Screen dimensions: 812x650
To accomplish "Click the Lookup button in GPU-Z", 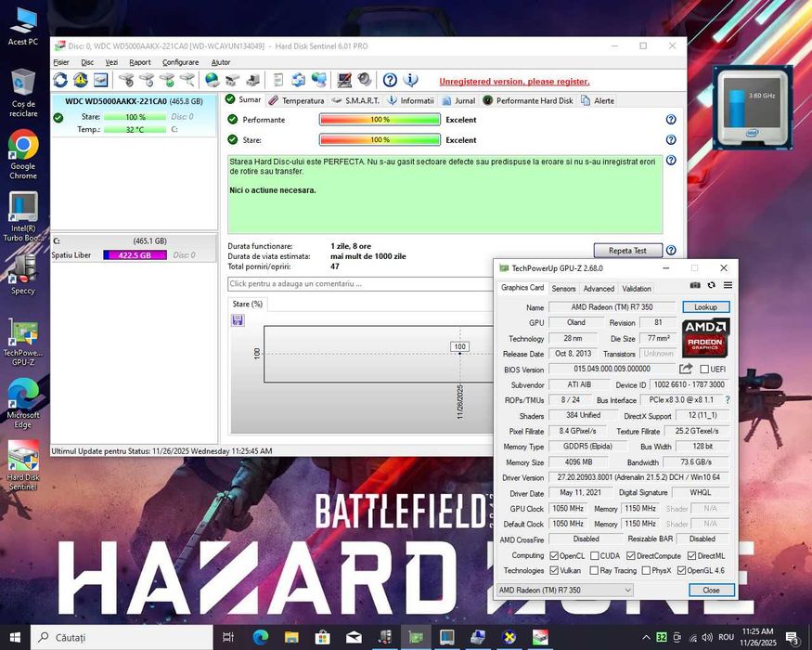I will tap(706, 306).
